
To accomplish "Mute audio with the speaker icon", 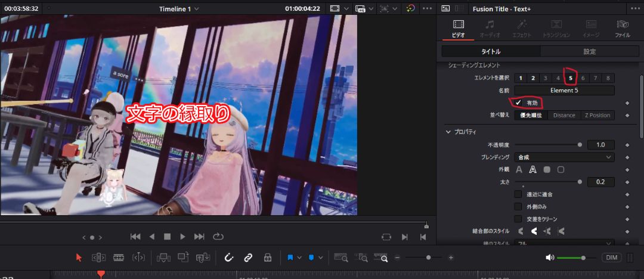I will (x=549, y=258).
